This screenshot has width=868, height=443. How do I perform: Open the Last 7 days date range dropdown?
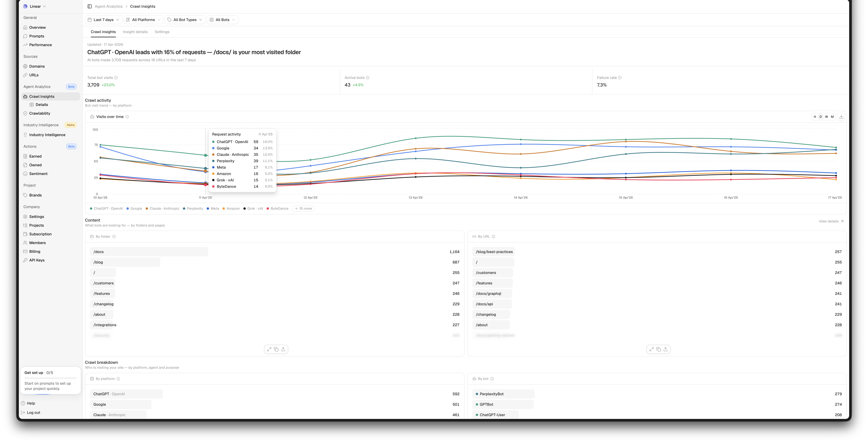(x=103, y=20)
